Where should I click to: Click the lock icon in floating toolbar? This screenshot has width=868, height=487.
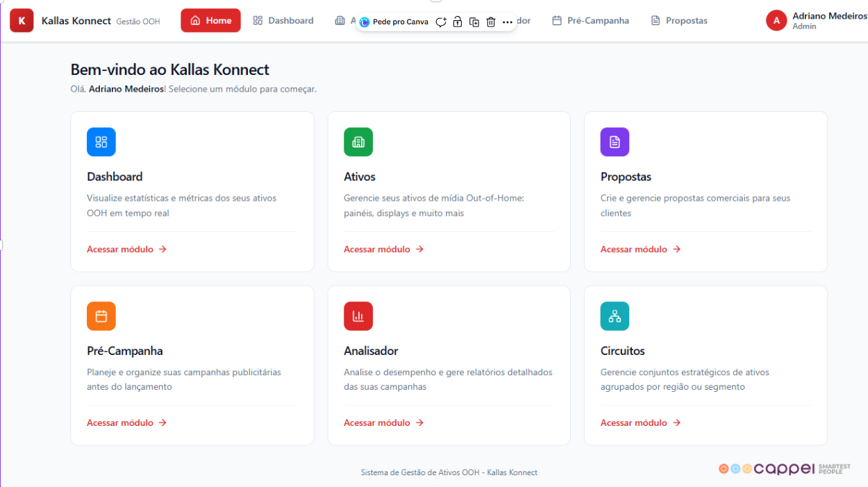(x=458, y=22)
